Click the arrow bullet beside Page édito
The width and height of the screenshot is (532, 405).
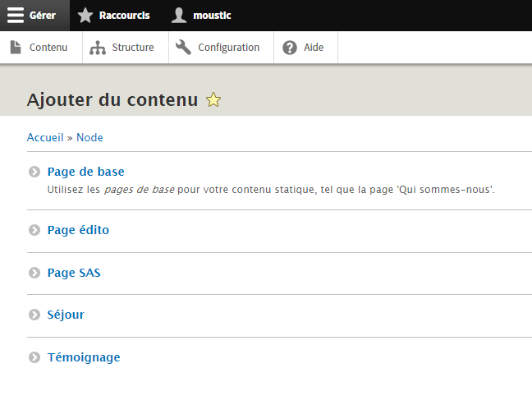(x=34, y=230)
